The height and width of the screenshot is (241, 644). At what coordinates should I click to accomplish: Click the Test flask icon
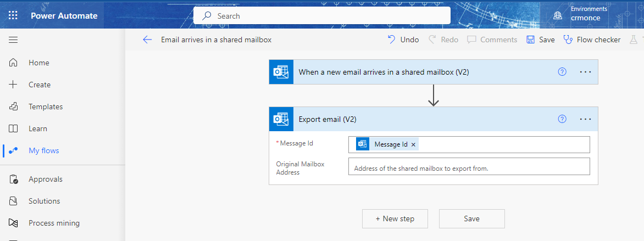click(x=634, y=40)
